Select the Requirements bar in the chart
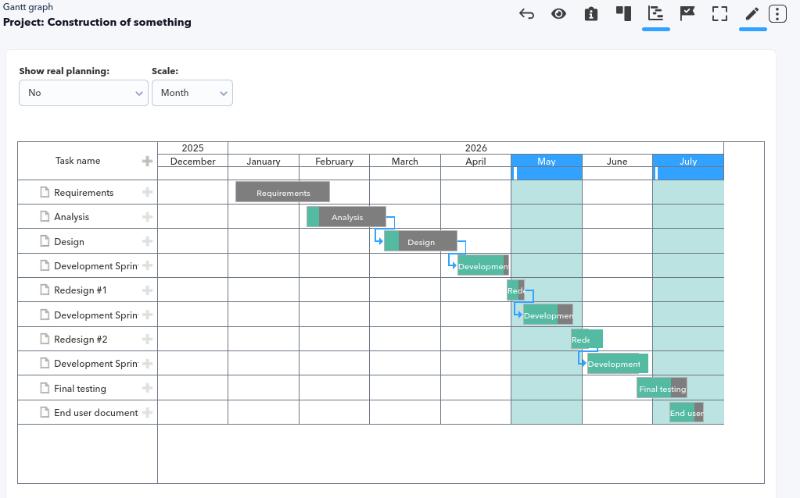Image resolution: width=800 pixels, height=498 pixels. [283, 192]
